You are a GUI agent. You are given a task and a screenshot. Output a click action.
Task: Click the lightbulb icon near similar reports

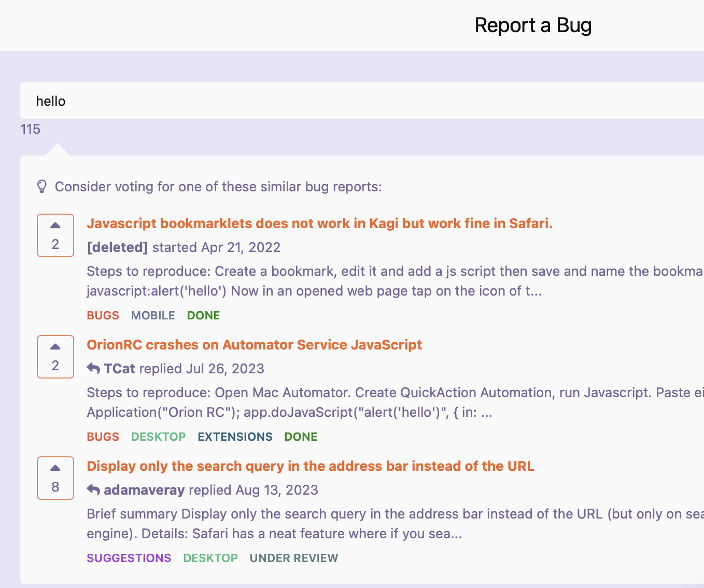pyautogui.click(x=42, y=187)
